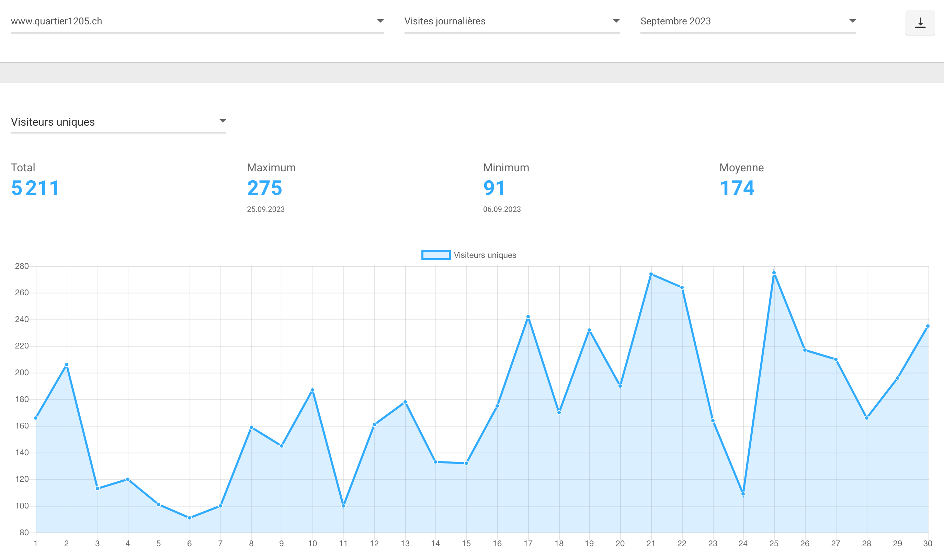Click the Moyenne heading label
The image size is (944, 560).
tap(741, 168)
